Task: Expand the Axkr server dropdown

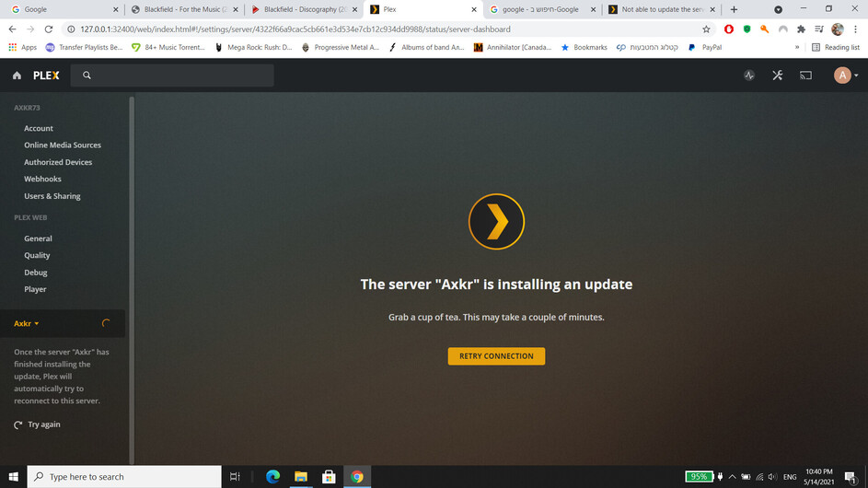Action: click(26, 323)
